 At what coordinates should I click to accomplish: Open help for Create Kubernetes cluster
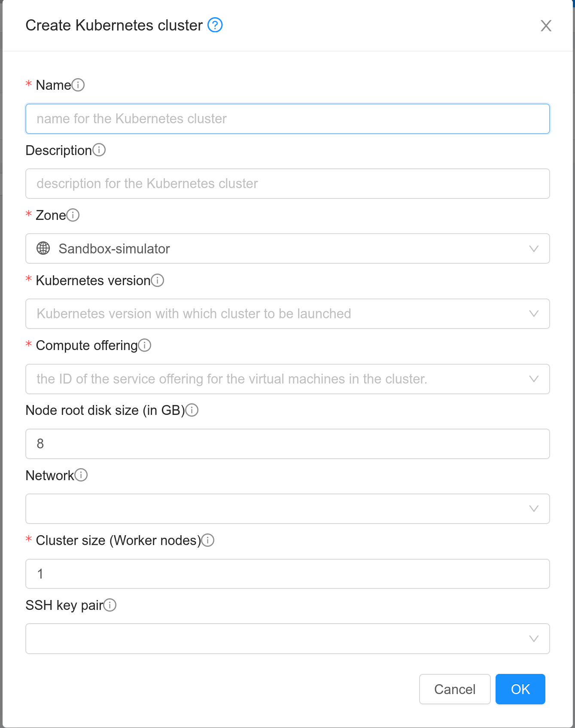215,25
